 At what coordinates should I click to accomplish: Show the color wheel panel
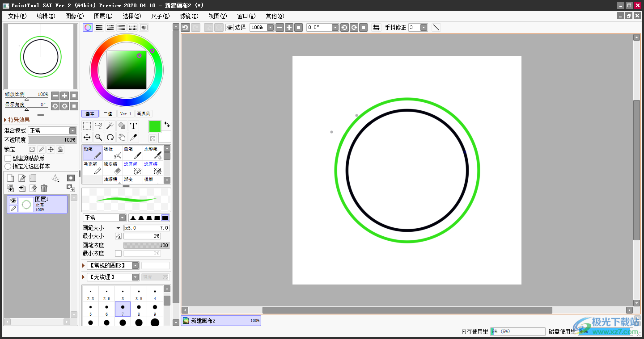(x=88, y=27)
